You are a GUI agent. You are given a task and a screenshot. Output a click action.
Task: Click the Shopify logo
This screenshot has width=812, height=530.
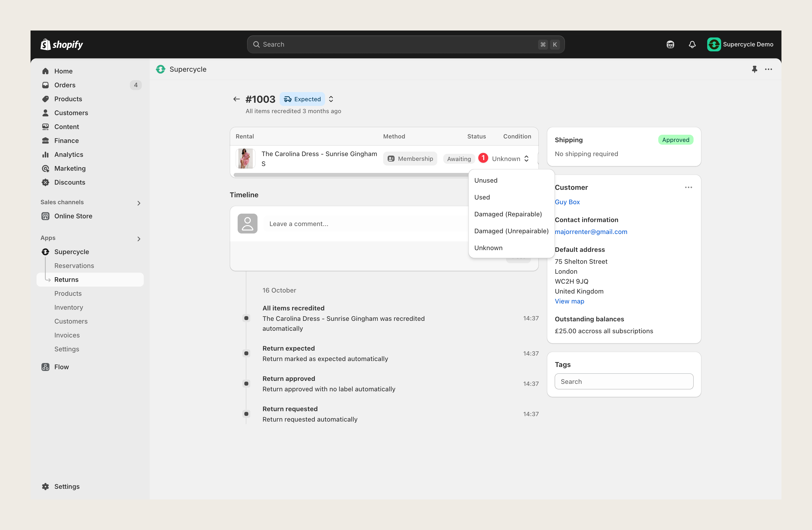62,44
